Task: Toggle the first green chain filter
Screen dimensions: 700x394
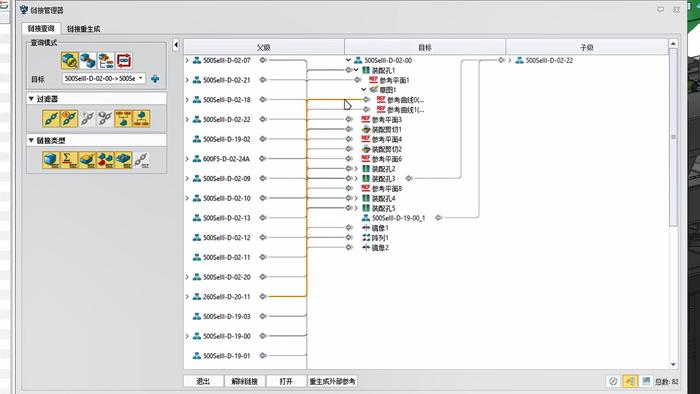Action: pos(51,119)
